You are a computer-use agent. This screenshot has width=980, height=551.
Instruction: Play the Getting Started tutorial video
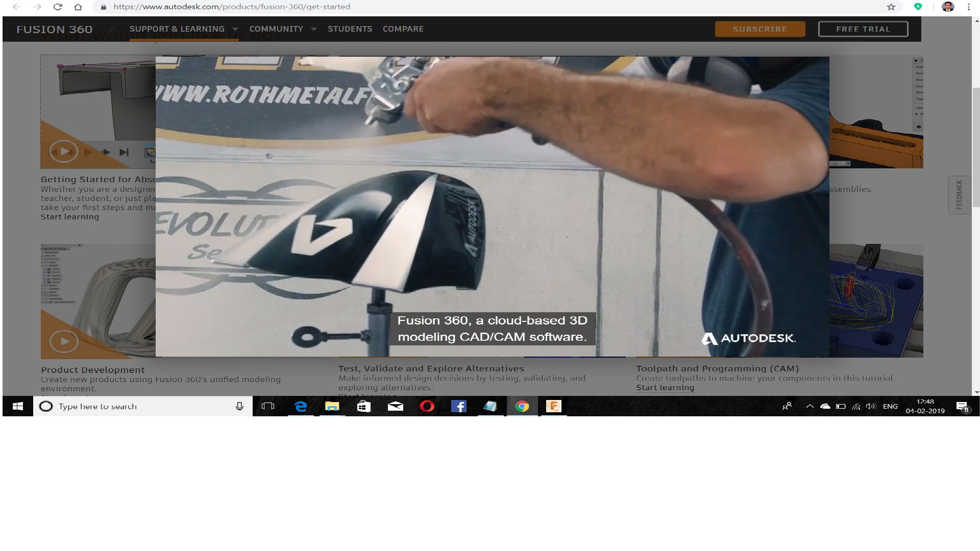[64, 152]
